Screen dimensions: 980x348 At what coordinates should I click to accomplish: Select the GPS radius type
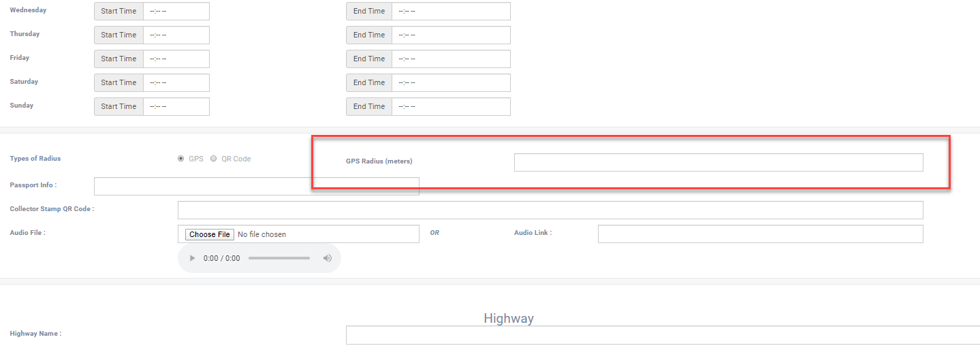pyautogui.click(x=180, y=159)
